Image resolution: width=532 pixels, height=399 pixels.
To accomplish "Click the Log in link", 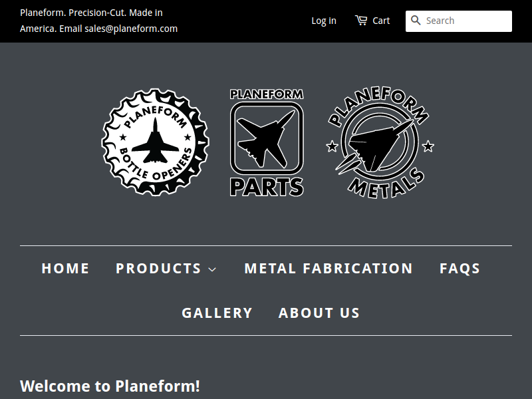I will tap(324, 21).
